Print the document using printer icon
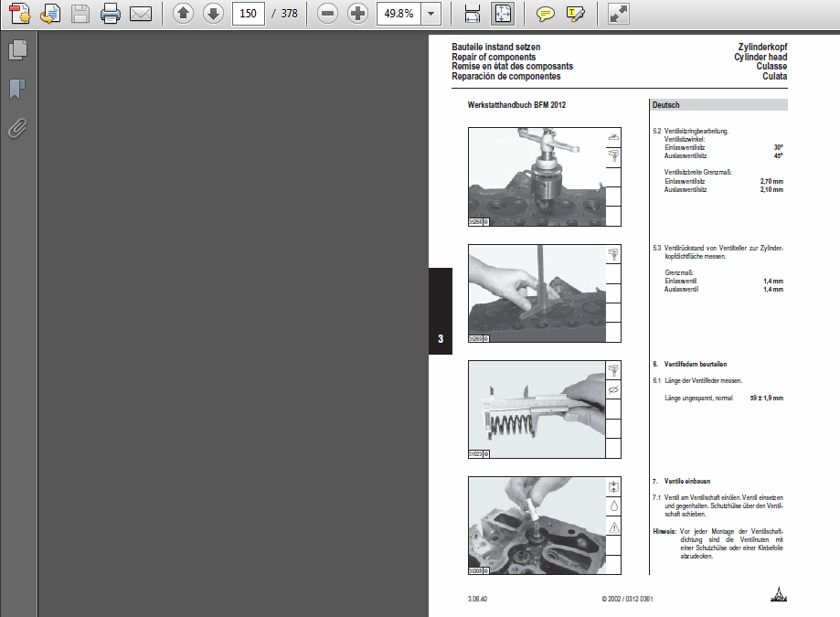 (x=111, y=14)
